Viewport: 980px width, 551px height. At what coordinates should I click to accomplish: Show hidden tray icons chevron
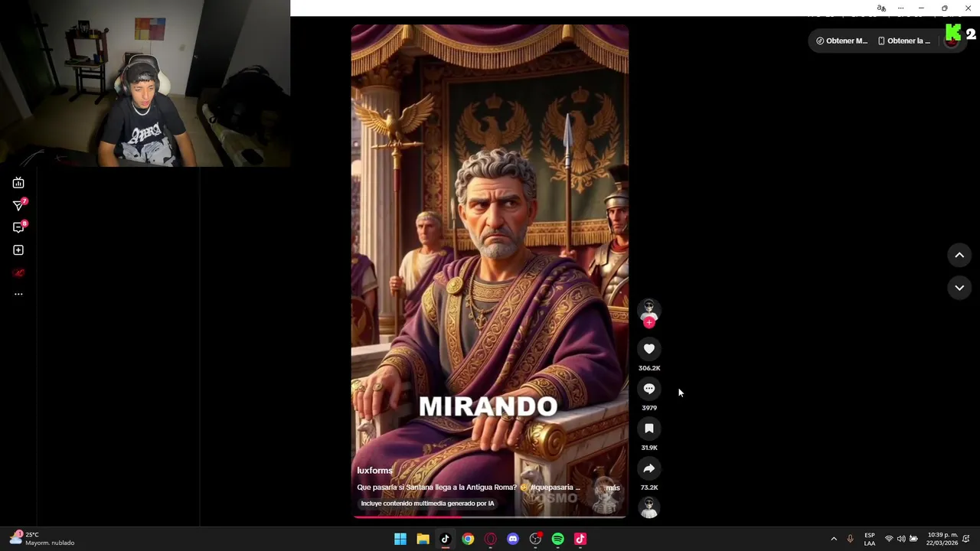tap(834, 539)
